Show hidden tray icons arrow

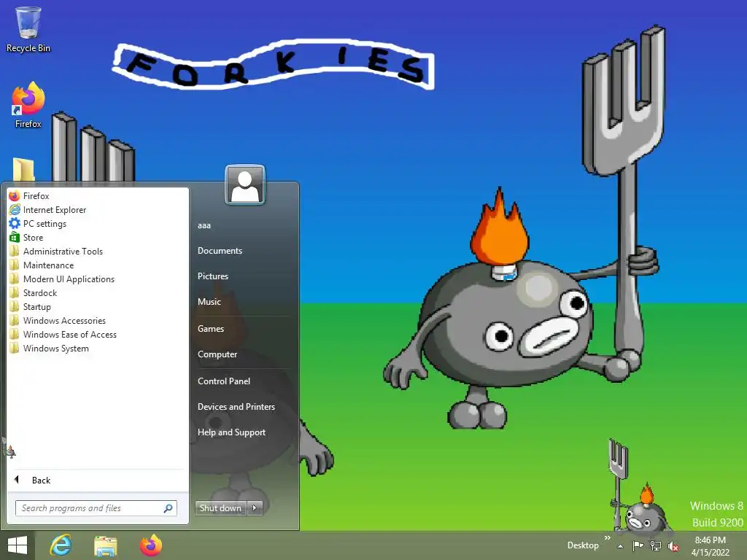620,546
